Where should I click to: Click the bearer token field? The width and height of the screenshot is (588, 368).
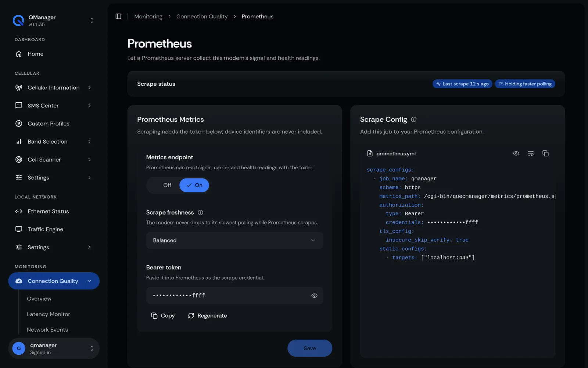click(234, 296)
